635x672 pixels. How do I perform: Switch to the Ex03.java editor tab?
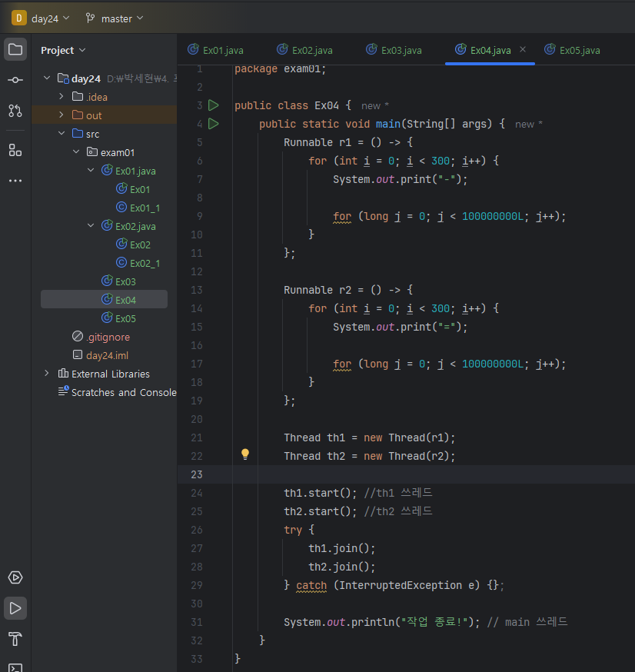click(x=394, y=50)
